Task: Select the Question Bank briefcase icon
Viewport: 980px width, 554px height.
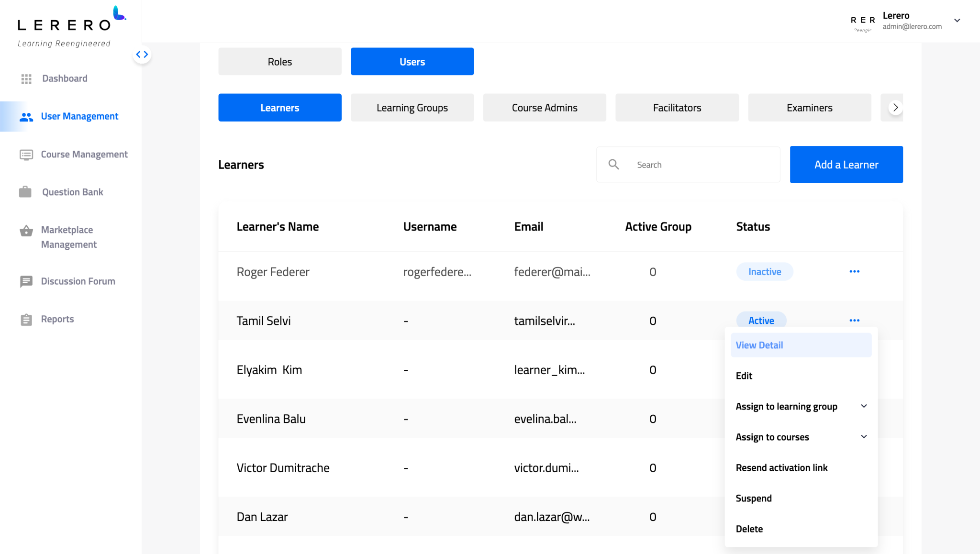Action: pyautogui.click(x=26, y=192)
